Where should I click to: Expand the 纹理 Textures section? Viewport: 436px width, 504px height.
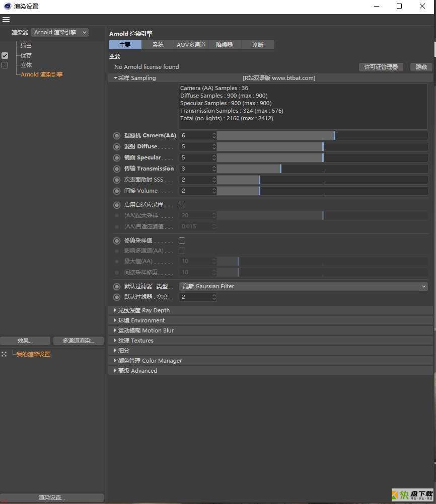click(270, 341)
